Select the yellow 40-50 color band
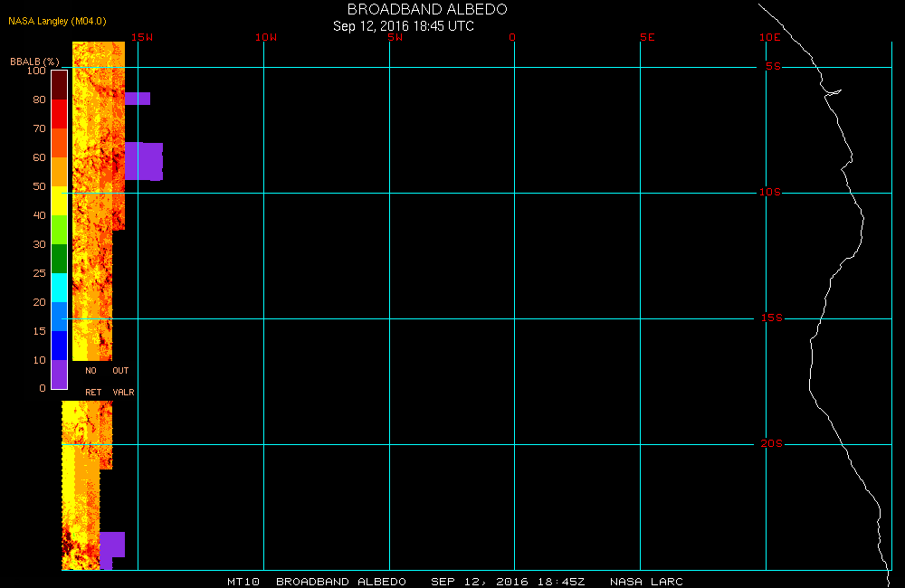The height and width of the screenshot is (588, 905). tap(60, 201)
